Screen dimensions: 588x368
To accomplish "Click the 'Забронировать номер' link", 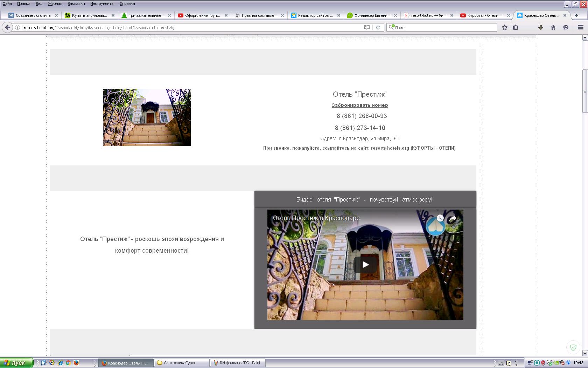I will tap(360, 105).
